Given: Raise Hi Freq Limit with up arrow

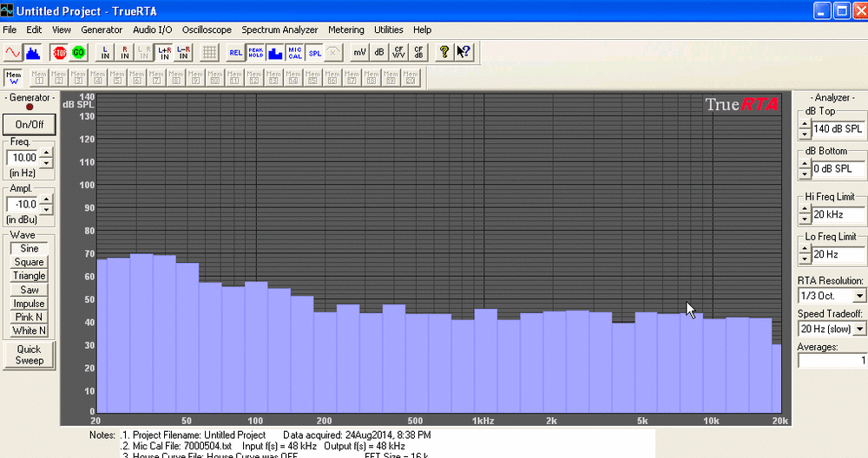Looking at the screenshot, I should pyautogui.click(x=805, y=210).
